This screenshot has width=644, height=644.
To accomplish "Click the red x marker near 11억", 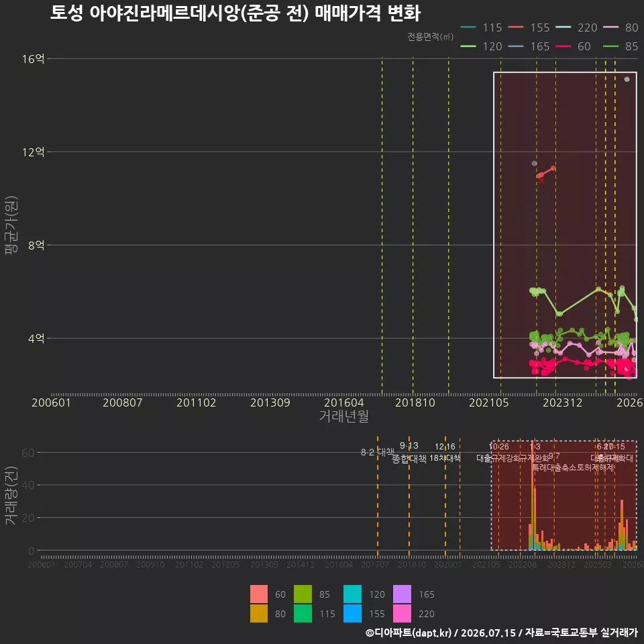I will [541, 180].
